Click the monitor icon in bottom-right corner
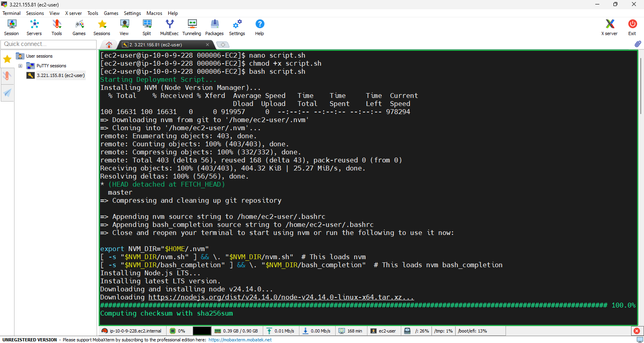 (x=640, y=340)
